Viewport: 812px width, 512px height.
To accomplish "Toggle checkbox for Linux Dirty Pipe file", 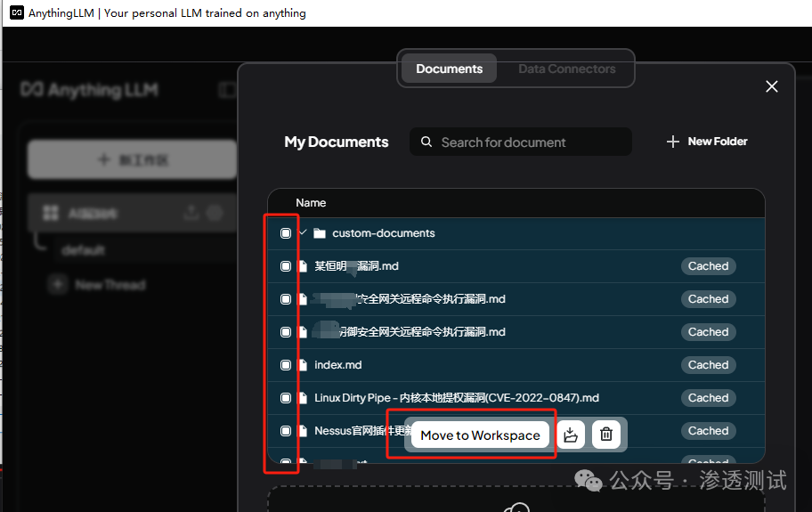I will (x=285, y=398).
